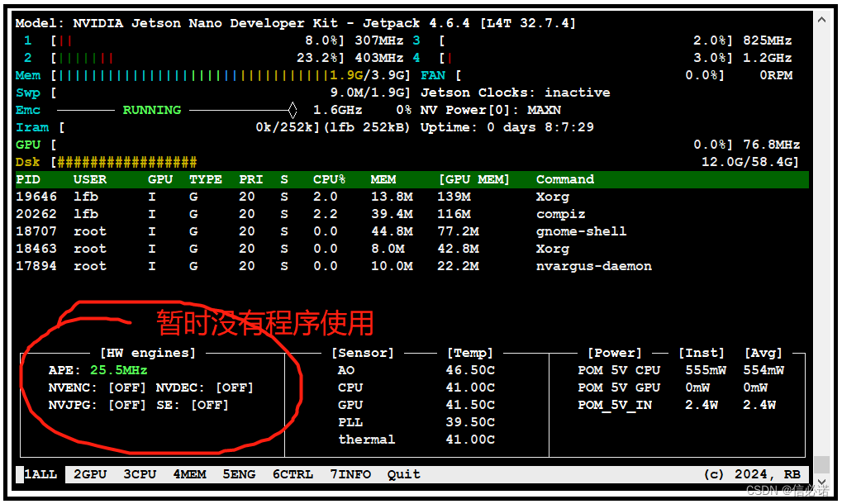Click the gnome-shell command name

(581, 231)
